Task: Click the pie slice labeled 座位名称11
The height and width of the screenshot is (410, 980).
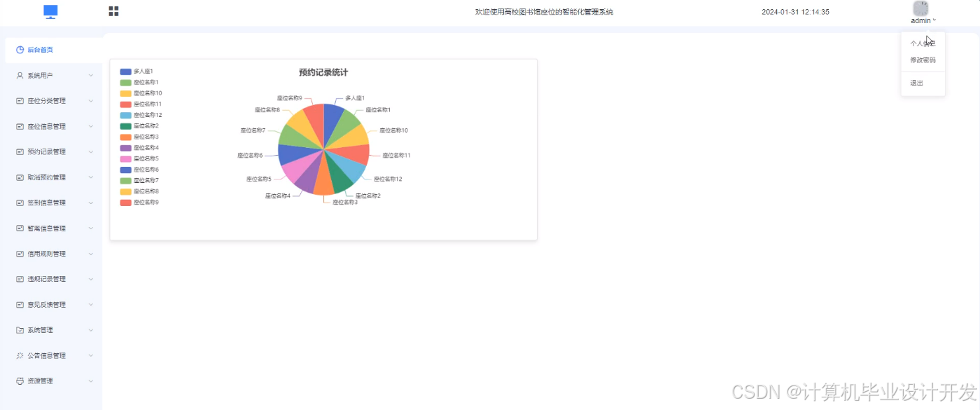Action: (x=354, y=153)
